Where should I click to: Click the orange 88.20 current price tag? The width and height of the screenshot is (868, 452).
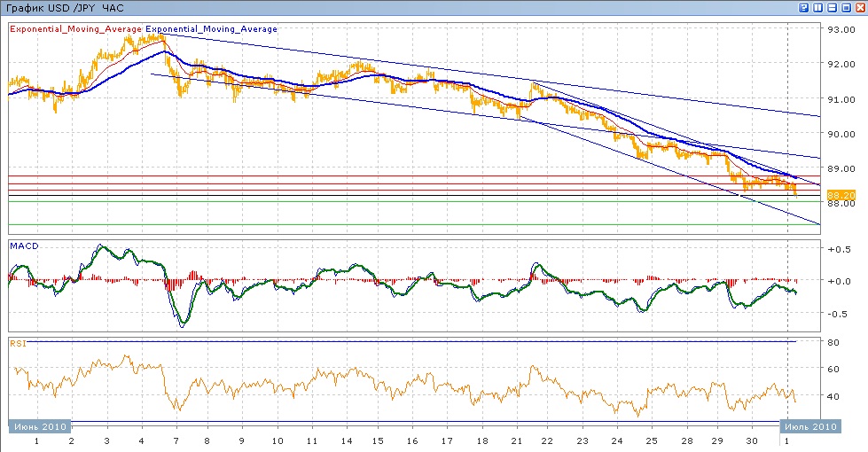click(x=841, y=194)
